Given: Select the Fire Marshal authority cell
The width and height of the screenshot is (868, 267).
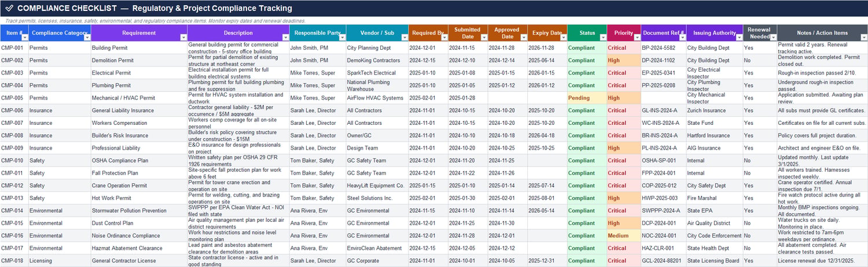Looking at the screenshot, I should click(x=714, y=198).
